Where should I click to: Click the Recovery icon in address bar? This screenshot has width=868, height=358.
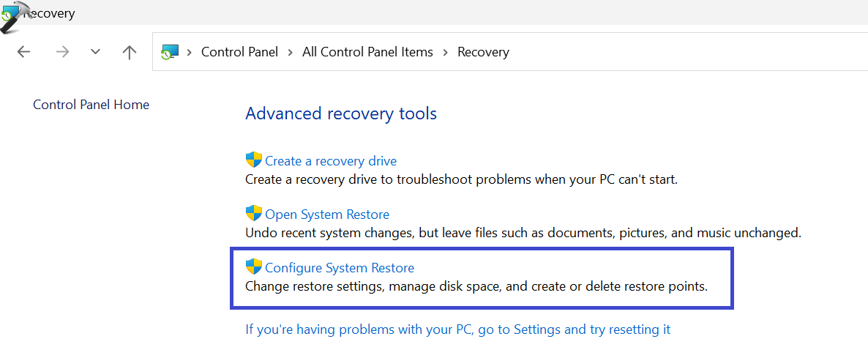[x=170, y=52]
